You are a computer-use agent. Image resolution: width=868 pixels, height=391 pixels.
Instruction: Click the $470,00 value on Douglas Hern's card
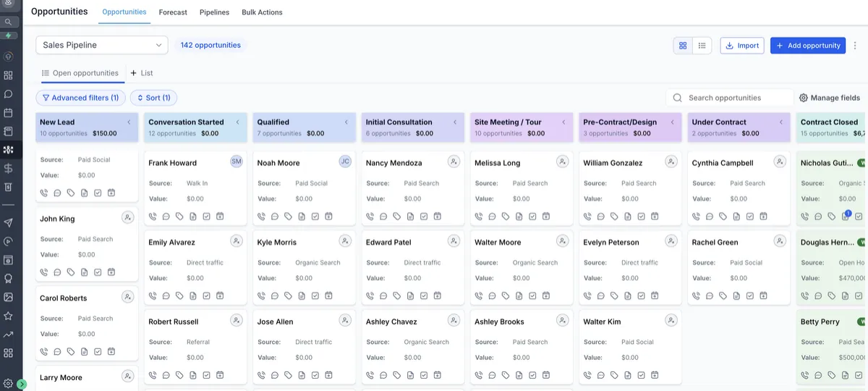point(853,278)
